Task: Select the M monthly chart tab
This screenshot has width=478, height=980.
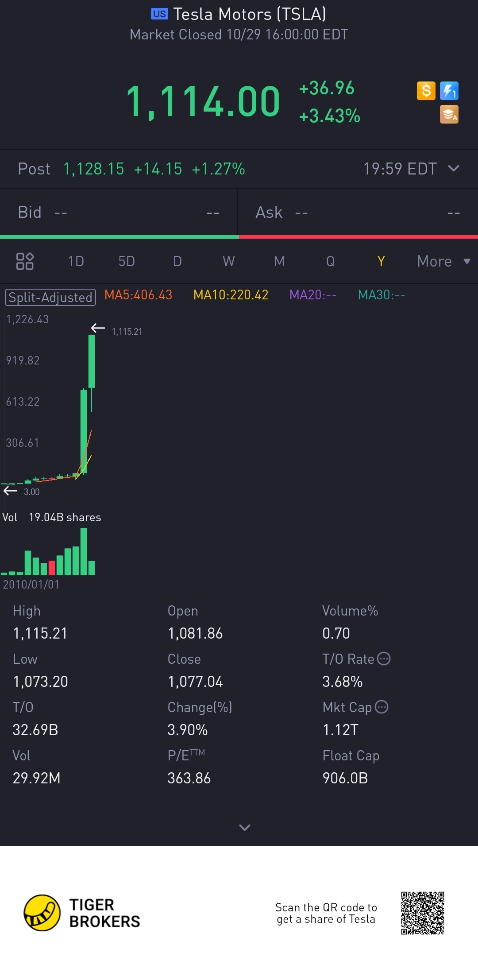Action: (x=279, y=261)
